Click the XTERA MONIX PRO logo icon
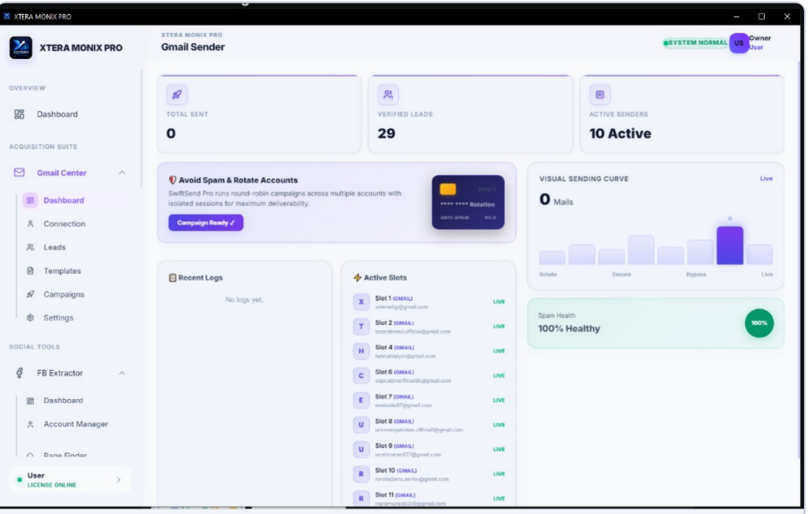The height and width of the screenshot is (514, 812). pyautogui.click(x=20, y=48)
